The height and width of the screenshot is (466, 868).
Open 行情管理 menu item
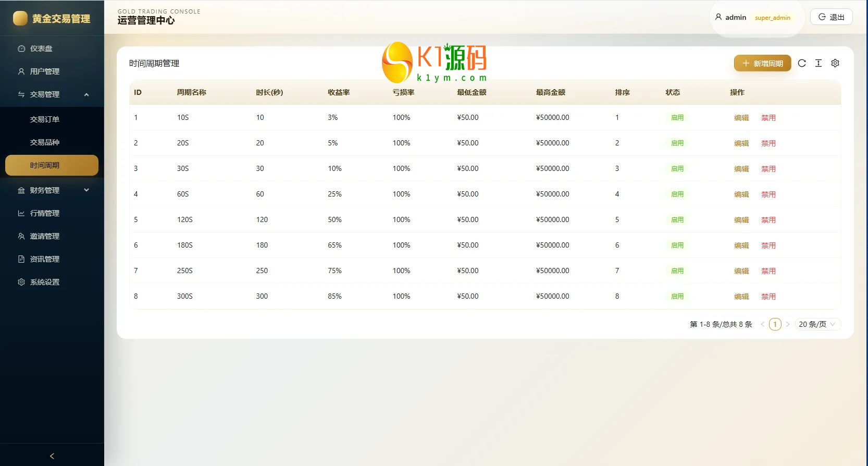(x=52, y=213)
